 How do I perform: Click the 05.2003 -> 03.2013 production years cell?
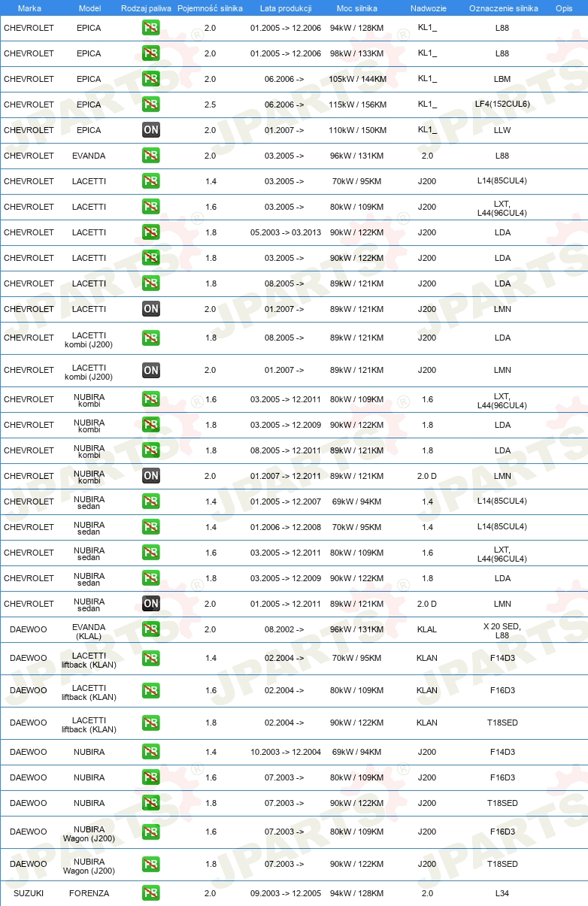[x=286, y=232]
